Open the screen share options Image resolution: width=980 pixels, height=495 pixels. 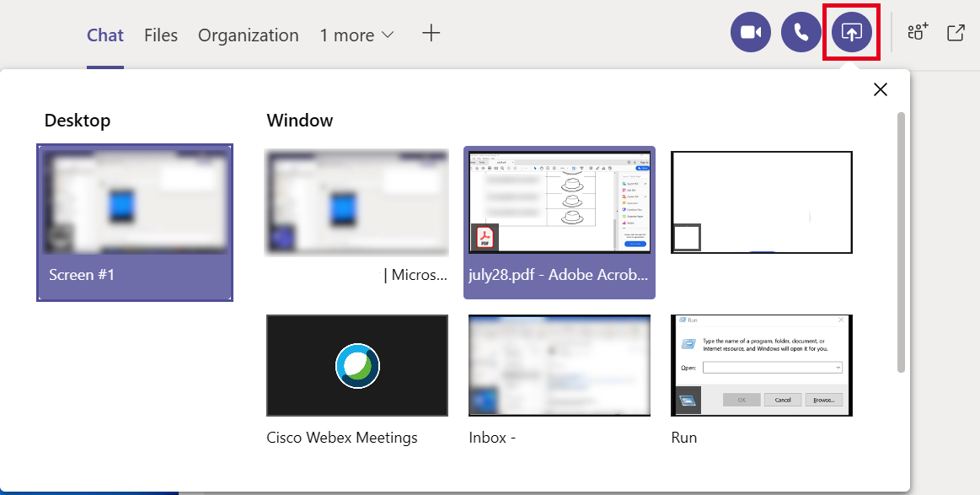click(851, 31)
